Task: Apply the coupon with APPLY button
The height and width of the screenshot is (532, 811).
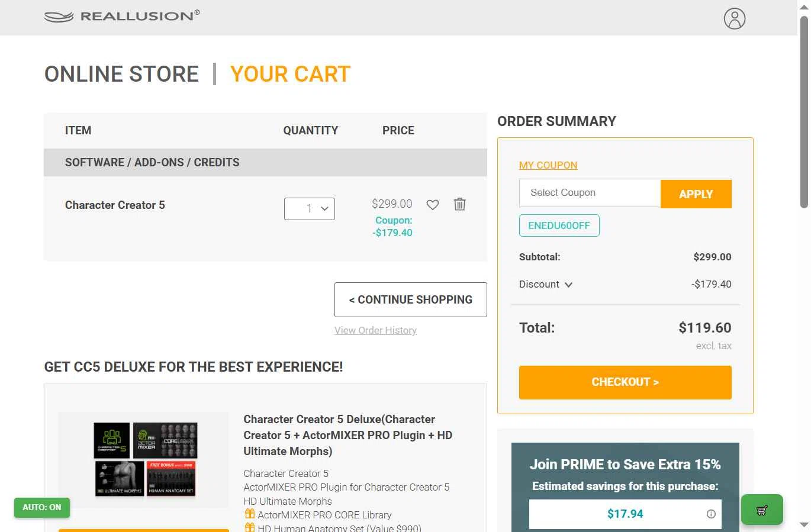Action: [x=696, y=194]
